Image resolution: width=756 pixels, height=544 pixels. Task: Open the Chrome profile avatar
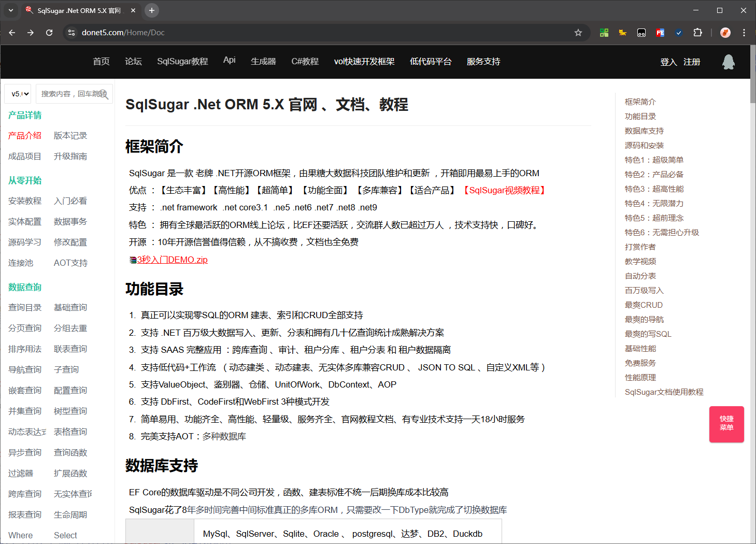click(x=725, y=33)
